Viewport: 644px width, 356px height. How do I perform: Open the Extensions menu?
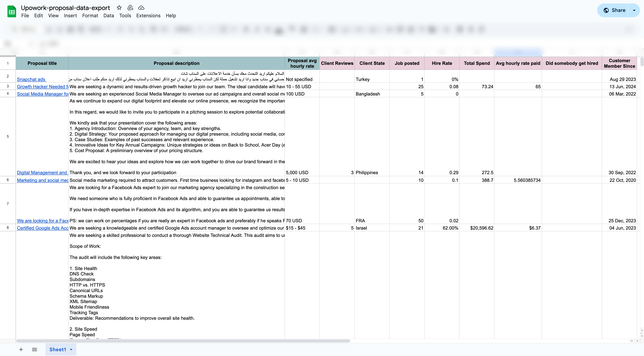pyautogui.click(x=148, y=16)
